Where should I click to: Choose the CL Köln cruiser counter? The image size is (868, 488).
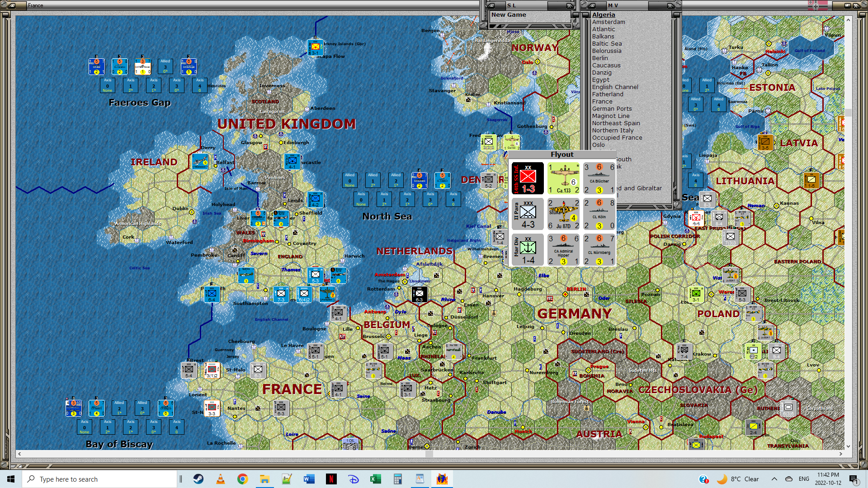pyautogui.click(x=599, y=214)
